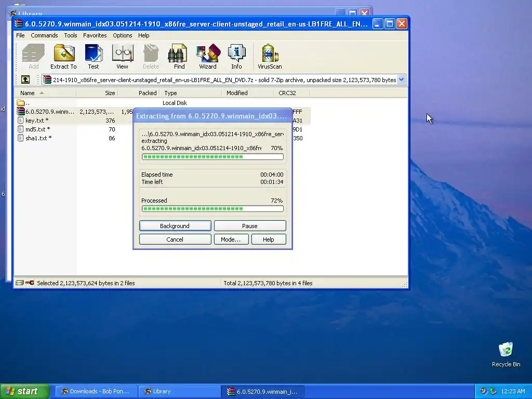
Task: Open the Favorites menu
Action: click(x=95, y=35)
